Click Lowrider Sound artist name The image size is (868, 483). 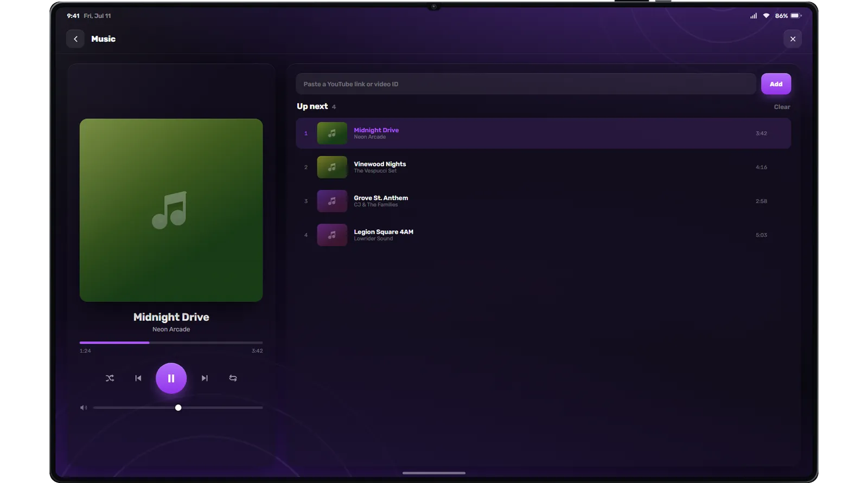pyautogui.click(x=373, y=239)
